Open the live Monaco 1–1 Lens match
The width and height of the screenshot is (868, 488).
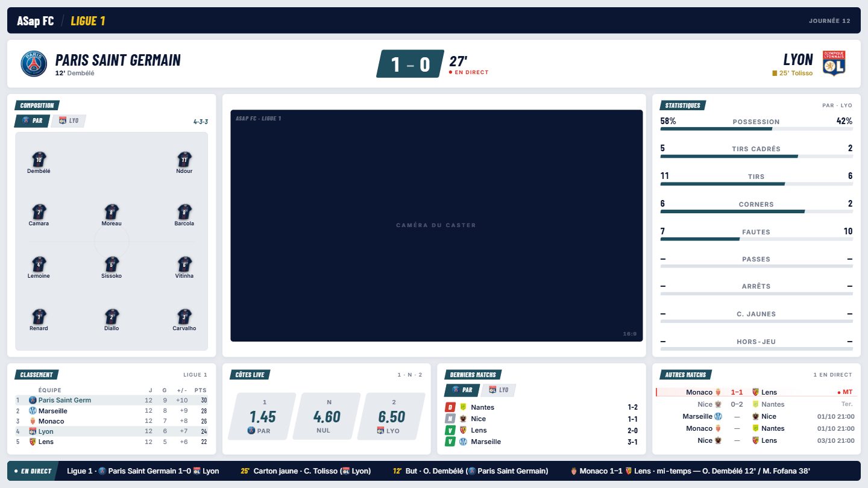pyautogui.click(x=756, y=392)
